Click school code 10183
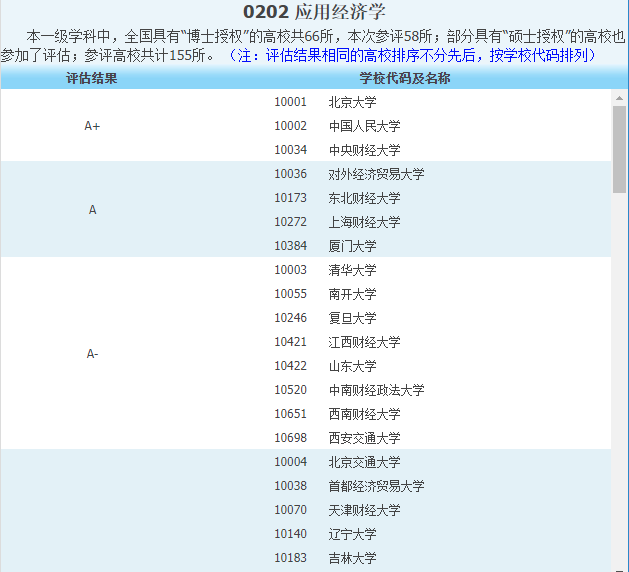Viewport: 629px width, 572px height. (290, 558)
